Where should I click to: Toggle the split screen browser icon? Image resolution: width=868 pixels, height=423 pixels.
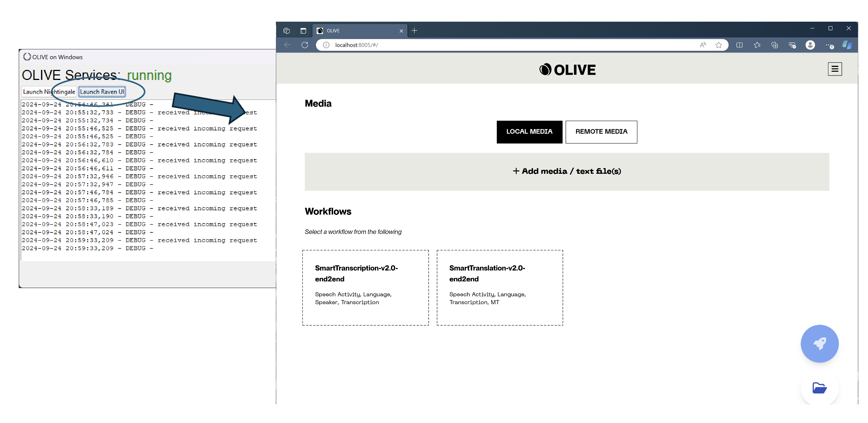[x=739, y=45]
